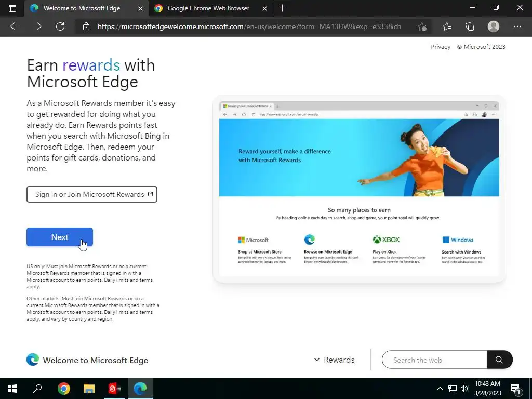
Task: Open the tab actions menu icon
Action: [x=12, y=8]
